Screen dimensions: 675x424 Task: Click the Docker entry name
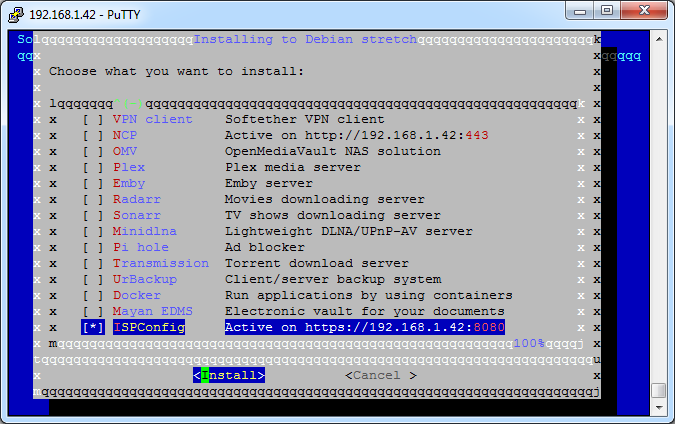click(x=136, y=295)
